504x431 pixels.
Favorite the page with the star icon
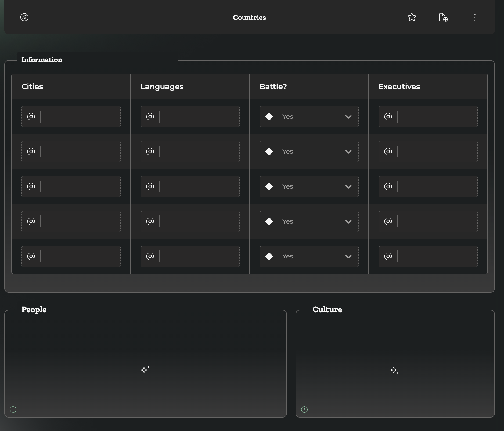click(x=412, y=17)
